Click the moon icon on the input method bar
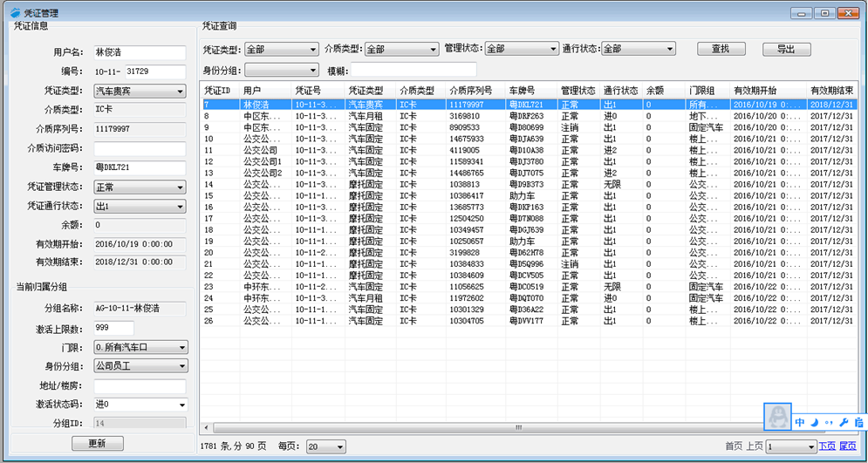The width and height of the screenshot is (868, 463). tap(815, 423)
